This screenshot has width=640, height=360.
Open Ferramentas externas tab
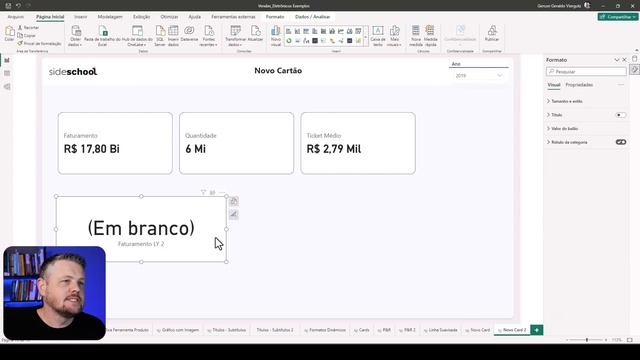(233, 17)
